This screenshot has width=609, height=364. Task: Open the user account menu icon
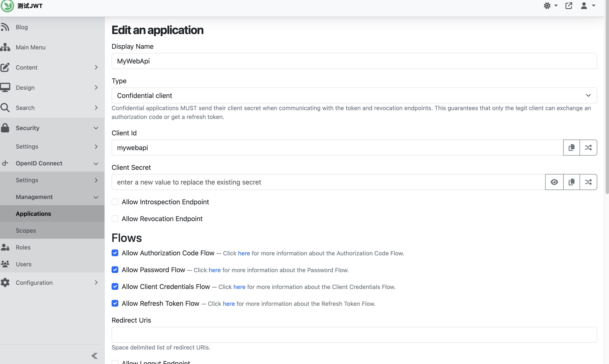coord(588,6)
